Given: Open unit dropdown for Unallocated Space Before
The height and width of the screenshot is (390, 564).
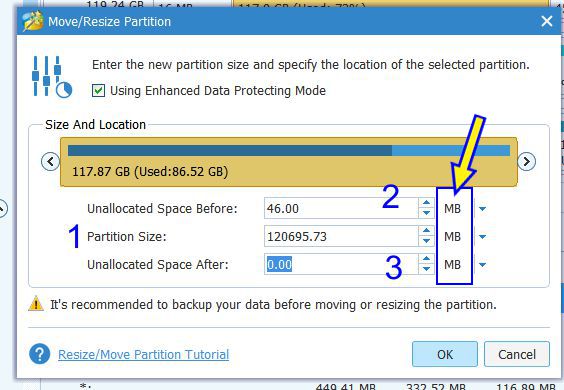Looking at the screenshot, I should pyautogui.click(x=482, y=208).
